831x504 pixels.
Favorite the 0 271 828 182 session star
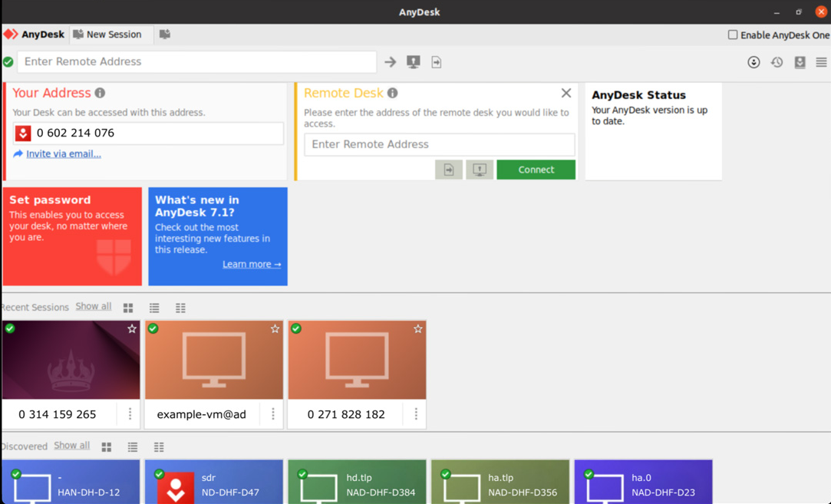(418, 329)
